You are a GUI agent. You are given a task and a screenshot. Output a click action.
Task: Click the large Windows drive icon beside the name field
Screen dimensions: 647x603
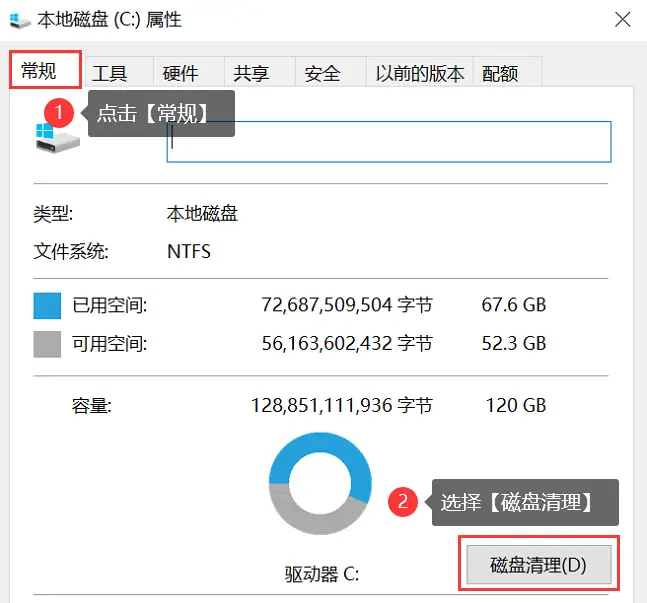[57, 138]
